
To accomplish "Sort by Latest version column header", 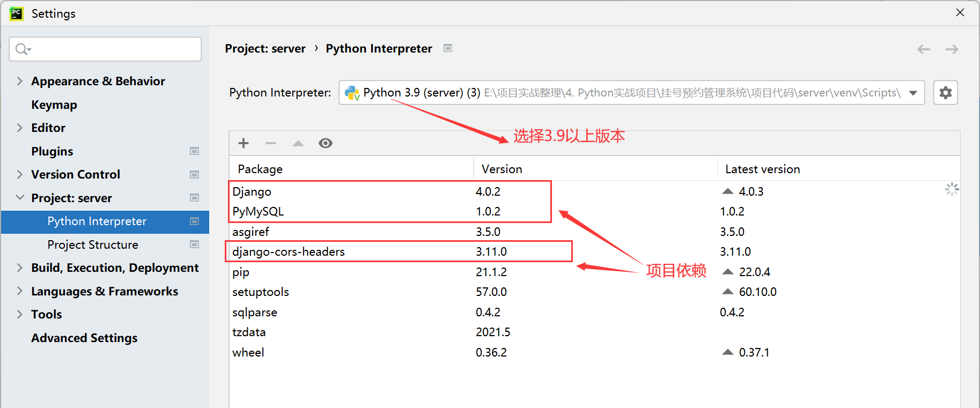I will coord(838,169).
